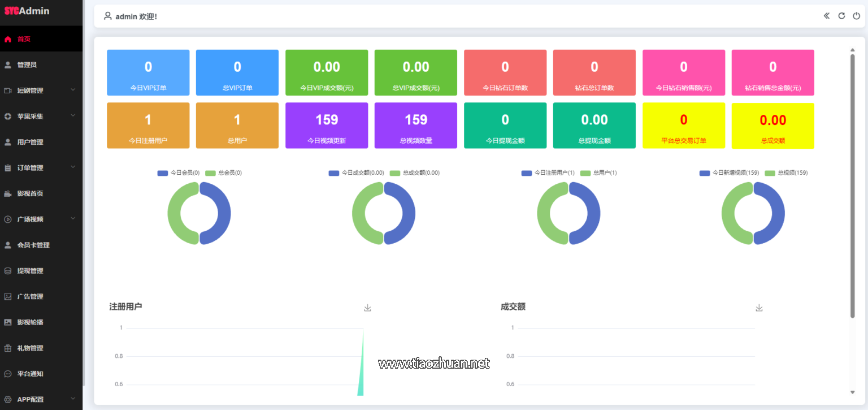This screenshot has width=868, height=410.
Task: Toggle the 今日新增视频 legend series
Action: click(729, 173)
